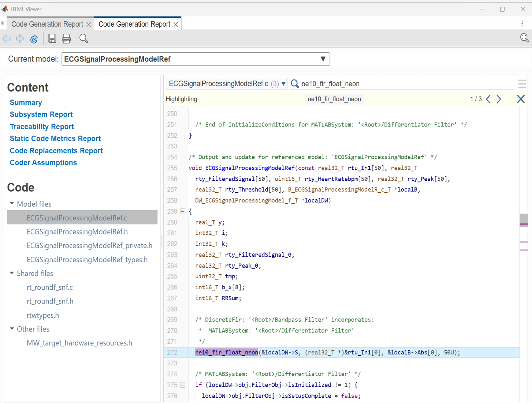This screenshot has height=403, width=532.
Task: Open ECGSignalProcessingModelRef.h file
Action: (77, 232)
